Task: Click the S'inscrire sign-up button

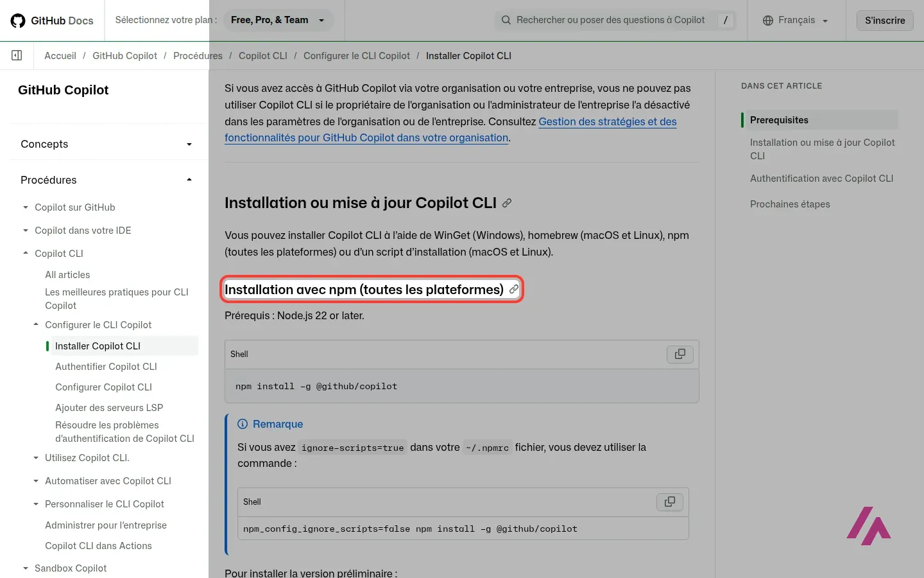Action: 885,21
